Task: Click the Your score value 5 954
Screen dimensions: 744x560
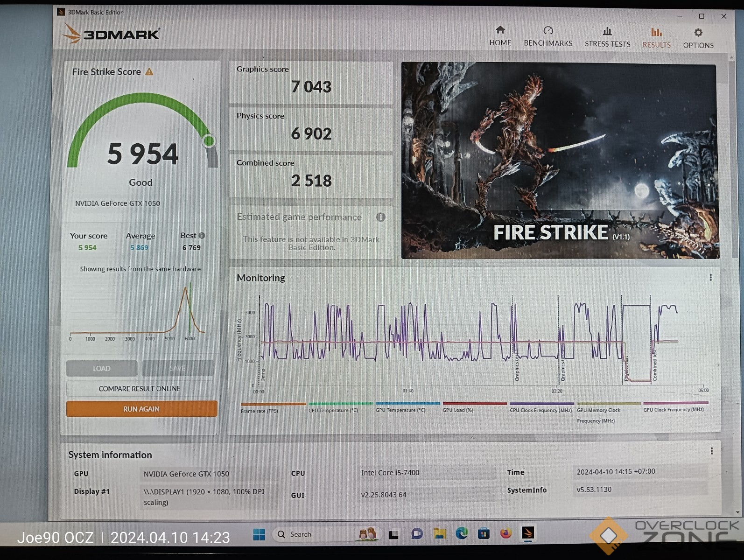Action: coord(87,248)
